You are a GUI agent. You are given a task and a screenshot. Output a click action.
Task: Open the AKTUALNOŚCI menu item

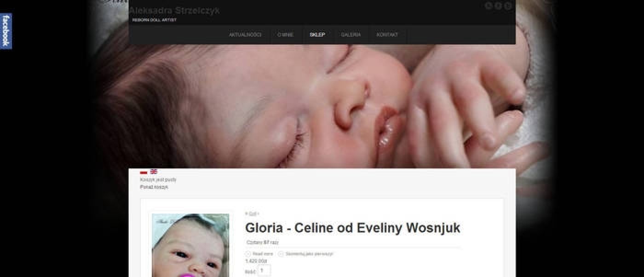click(x=245, y=35)
